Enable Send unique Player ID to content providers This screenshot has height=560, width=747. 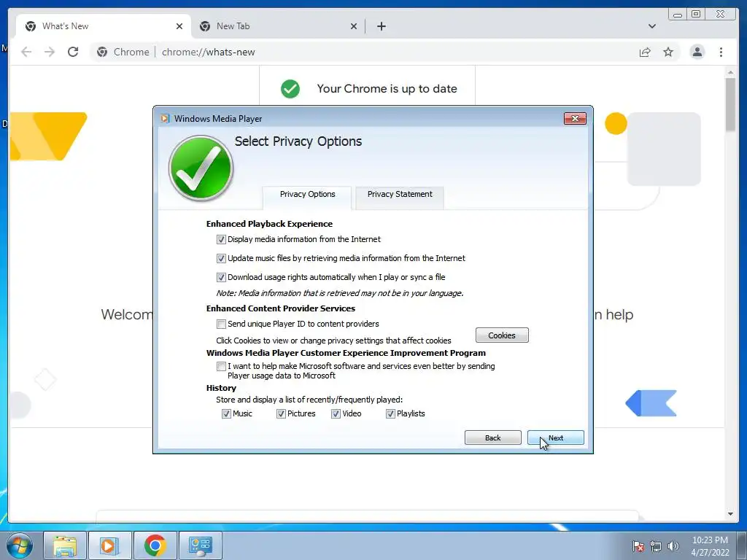[x=221, y=324]
